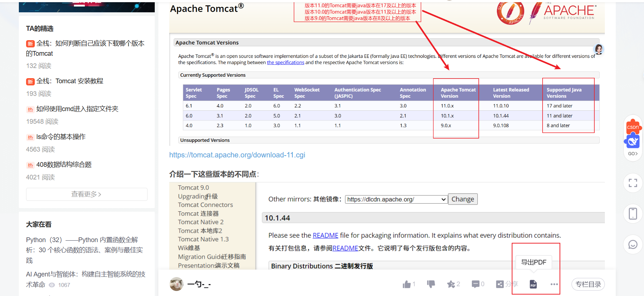Select Tomcat Native 1.3 in sidebar menu
The image size is (644, 296).
click(x=203, y=239)
